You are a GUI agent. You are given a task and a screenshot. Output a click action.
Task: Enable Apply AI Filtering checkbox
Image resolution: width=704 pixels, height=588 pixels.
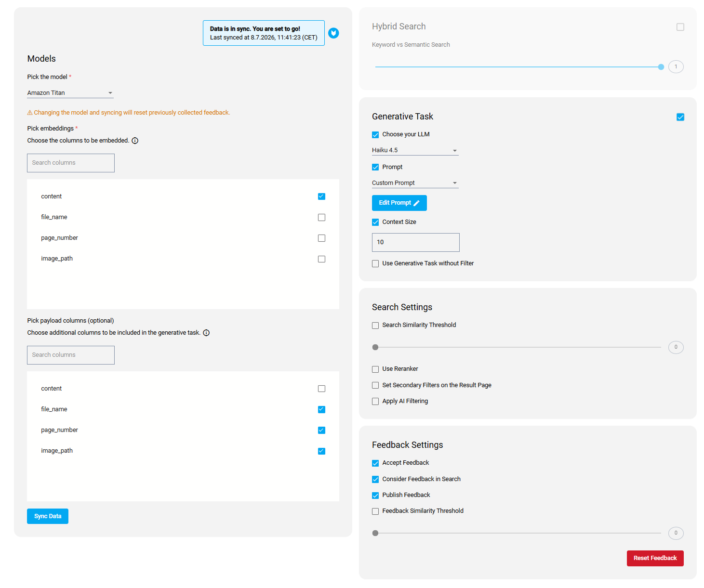[x=375, y=401]
